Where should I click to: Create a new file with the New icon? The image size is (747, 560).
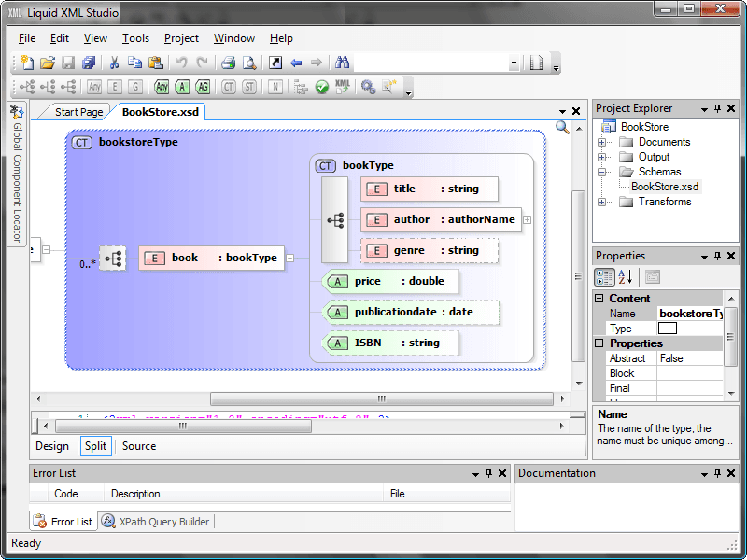pyautogui.click(x=27, y=63)
